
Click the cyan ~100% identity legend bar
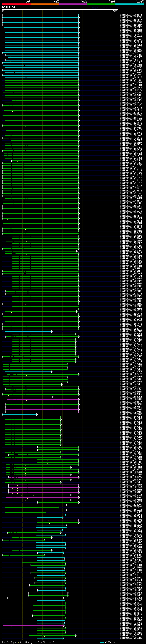tap(130, 4)
